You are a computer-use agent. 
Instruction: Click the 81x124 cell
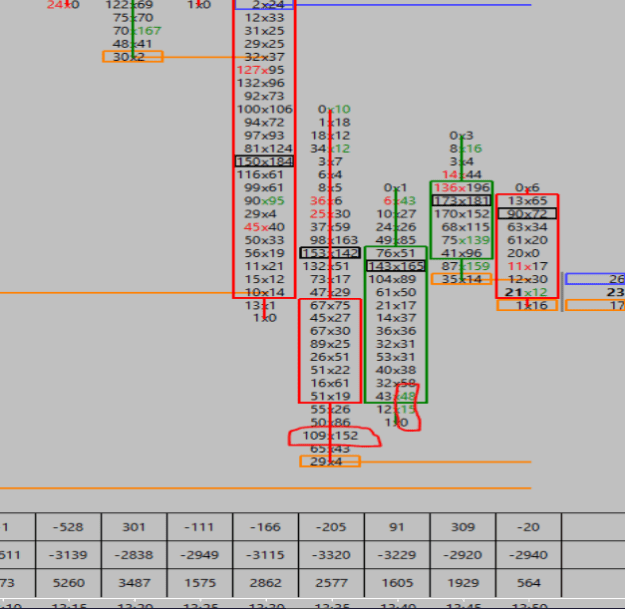coord(268,148)
